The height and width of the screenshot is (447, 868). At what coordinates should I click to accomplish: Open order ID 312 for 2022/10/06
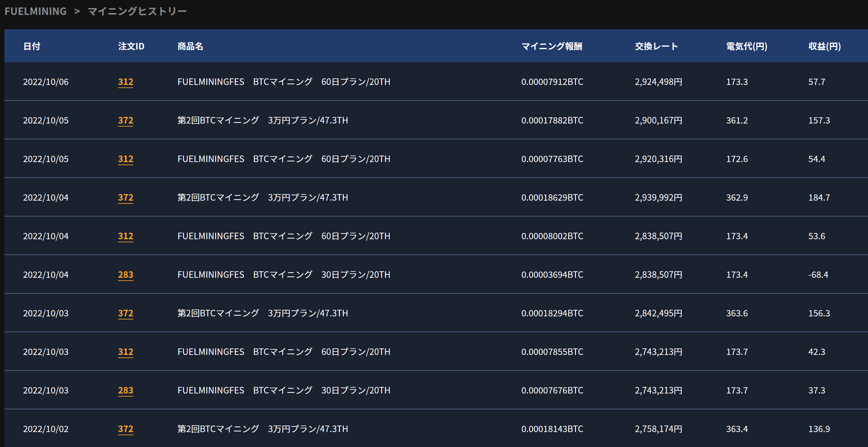pos(125,82)
